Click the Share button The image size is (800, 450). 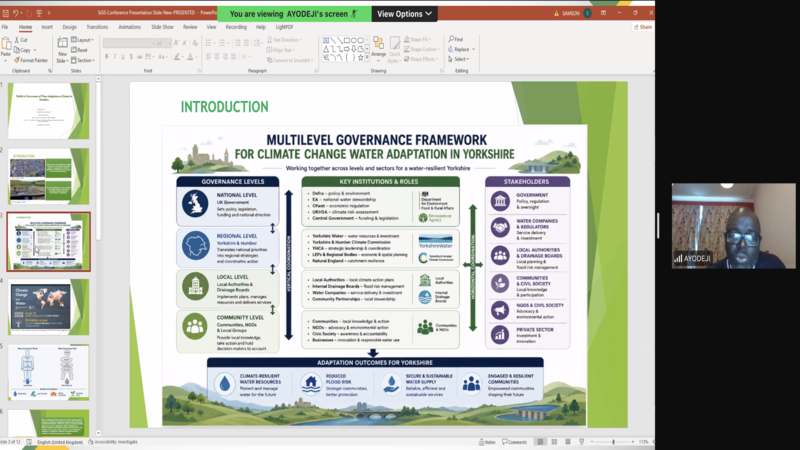[x=643, y=27]
